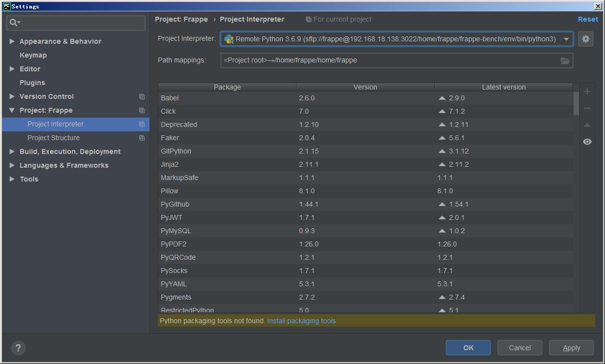Image resolution: width=605 pixels, height=364 pixels.
Task: Click the Project: Frappe breadcrumb
Action: click(x=181, y=19)
